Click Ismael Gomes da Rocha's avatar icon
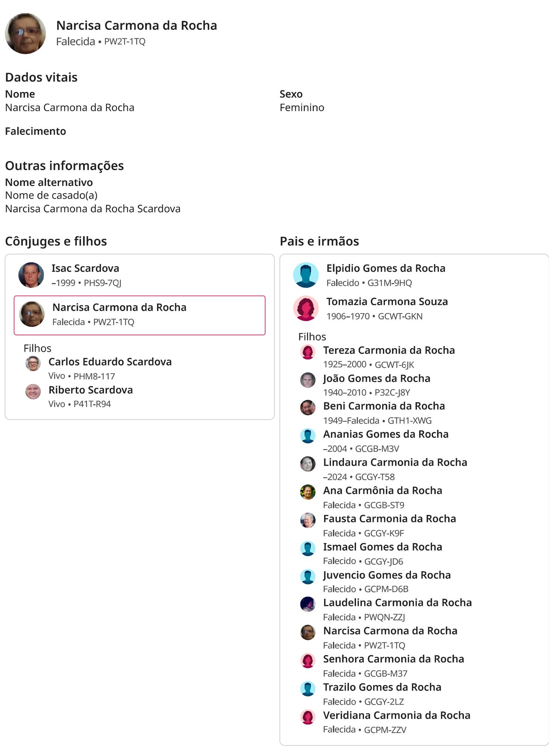Image resolution: width=552 pixels, height=756 pixels. [x=308, y=549]
